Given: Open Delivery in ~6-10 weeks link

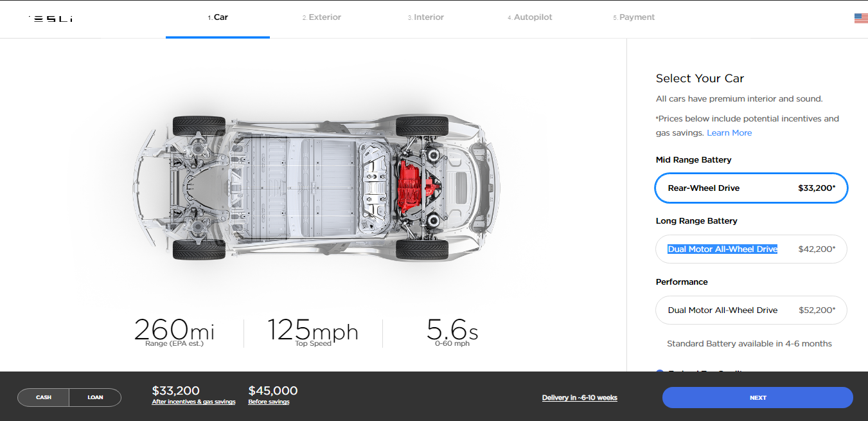Looking at the screenshot, I should (580, 398).
